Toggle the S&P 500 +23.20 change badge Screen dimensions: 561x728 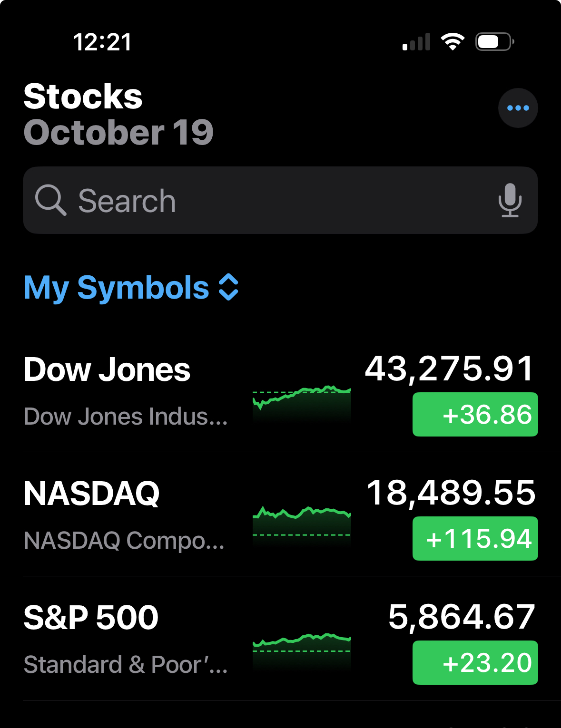click(475, 662)
